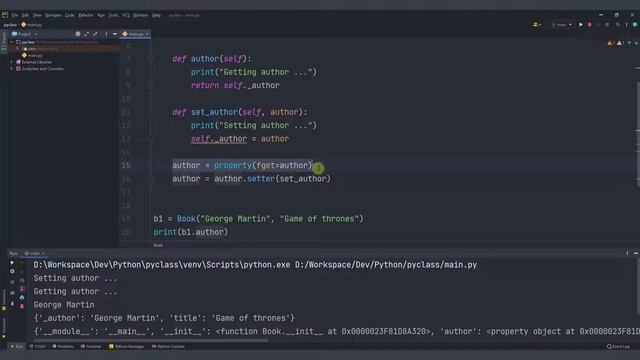Open the View menu

37,15
